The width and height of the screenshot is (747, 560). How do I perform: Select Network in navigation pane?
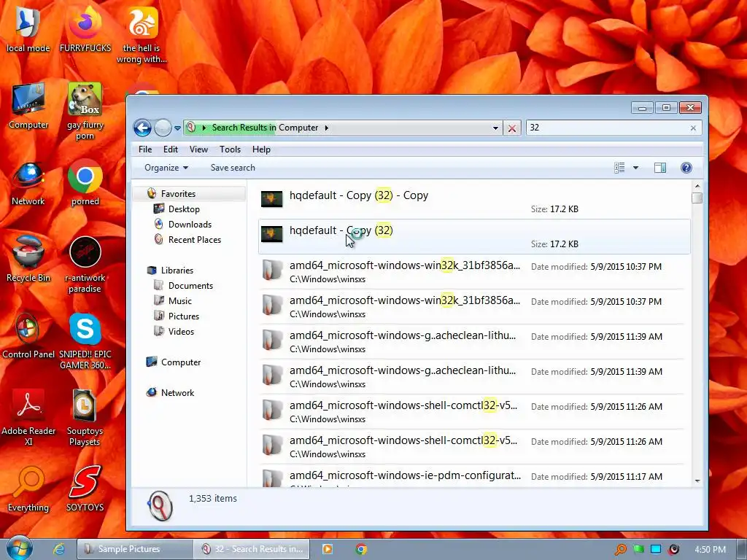[x=177, y=393]
